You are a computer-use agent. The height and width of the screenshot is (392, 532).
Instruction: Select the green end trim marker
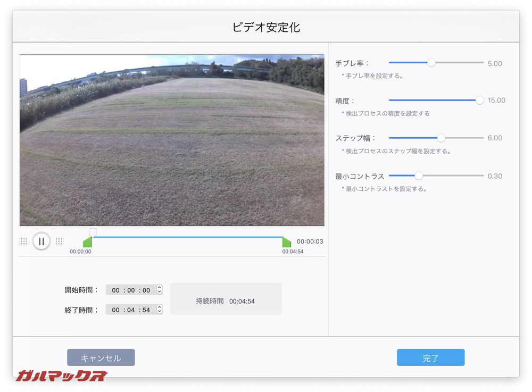tap(286, 243)
